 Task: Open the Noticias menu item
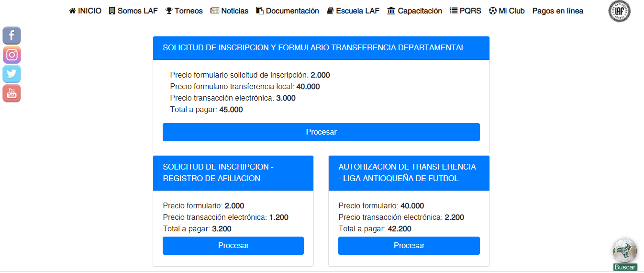click(x=230, y=11)
